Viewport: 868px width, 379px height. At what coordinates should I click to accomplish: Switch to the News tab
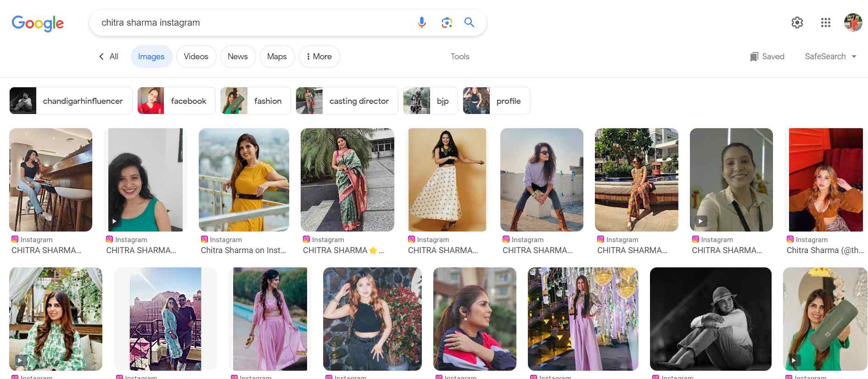[238, 57]
